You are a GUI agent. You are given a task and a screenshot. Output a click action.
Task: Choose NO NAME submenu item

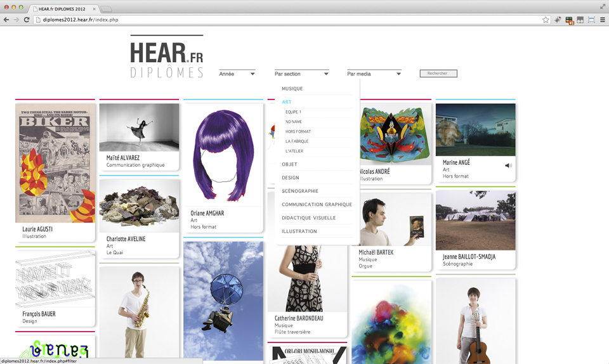(x=294, y=122)
